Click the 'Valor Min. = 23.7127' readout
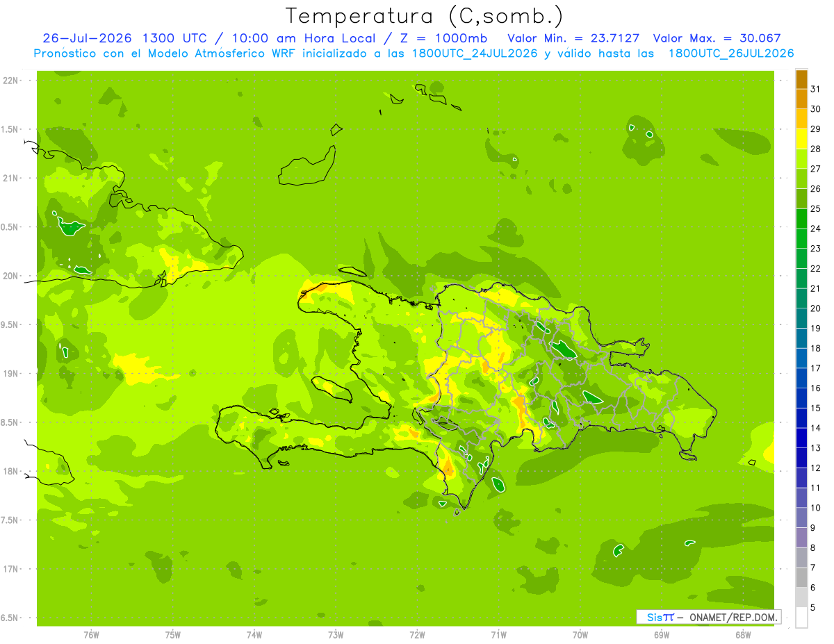This screenshot has width=834, height=644. pos(573,38)
